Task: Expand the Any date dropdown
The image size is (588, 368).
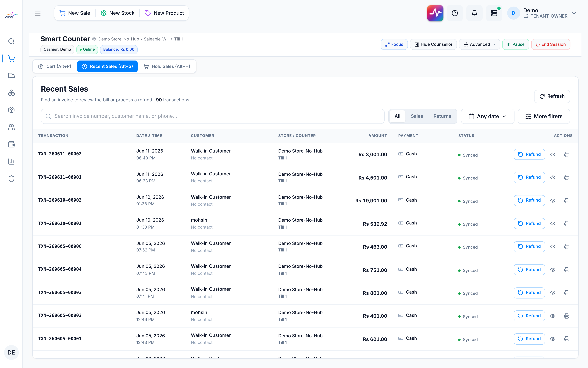Action: [487, 116]
